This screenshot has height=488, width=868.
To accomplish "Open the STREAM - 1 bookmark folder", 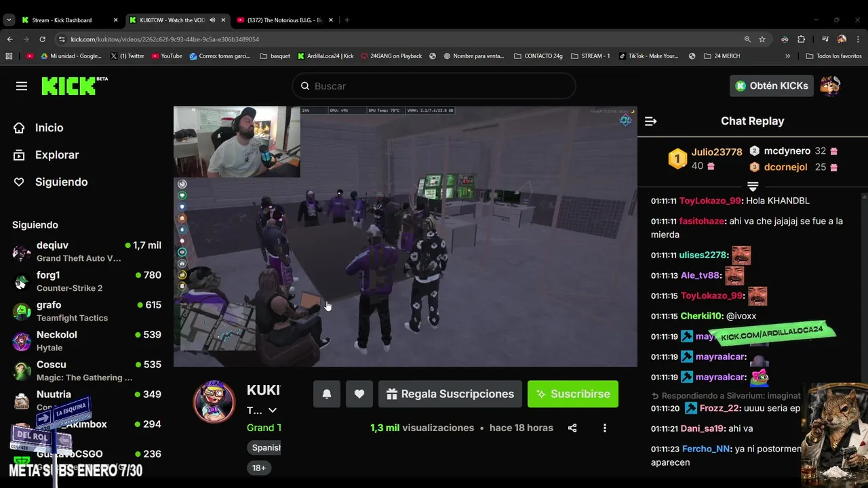I will (x=591, y=56).
